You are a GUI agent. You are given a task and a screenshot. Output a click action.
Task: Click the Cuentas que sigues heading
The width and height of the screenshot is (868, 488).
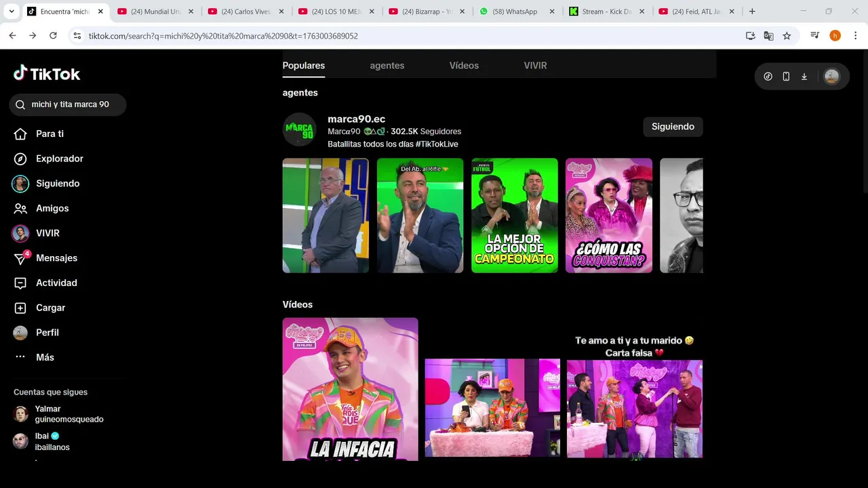[x=50, y=392]
